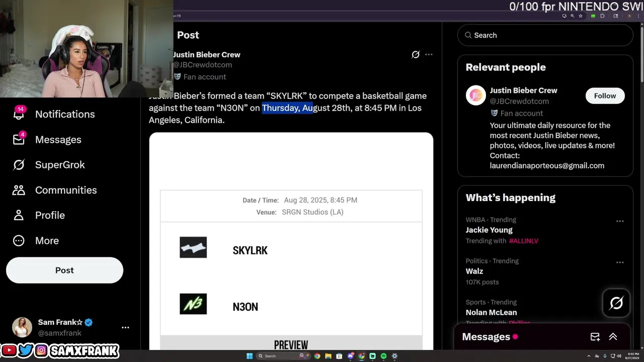Click the Profile person icon
The width and height of the screenshot is (644, 362).
click(19, 215)
